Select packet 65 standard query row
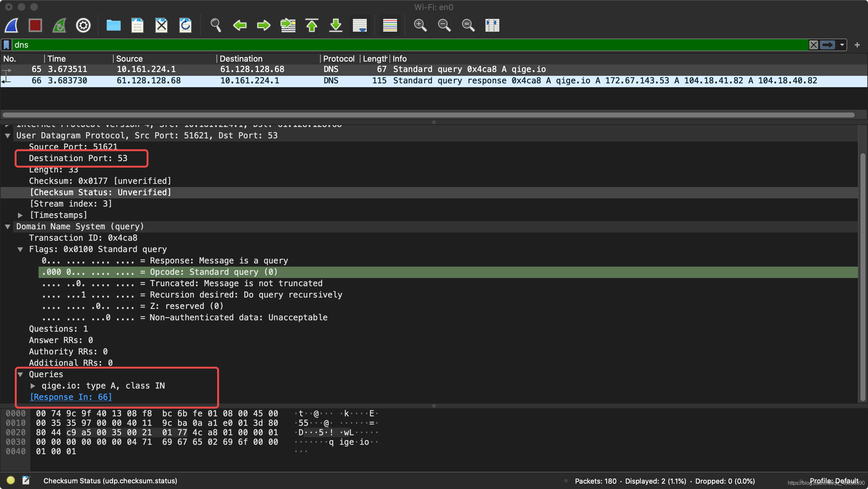The height and width of the screenshot is (489, 868). tap(434, 69)
